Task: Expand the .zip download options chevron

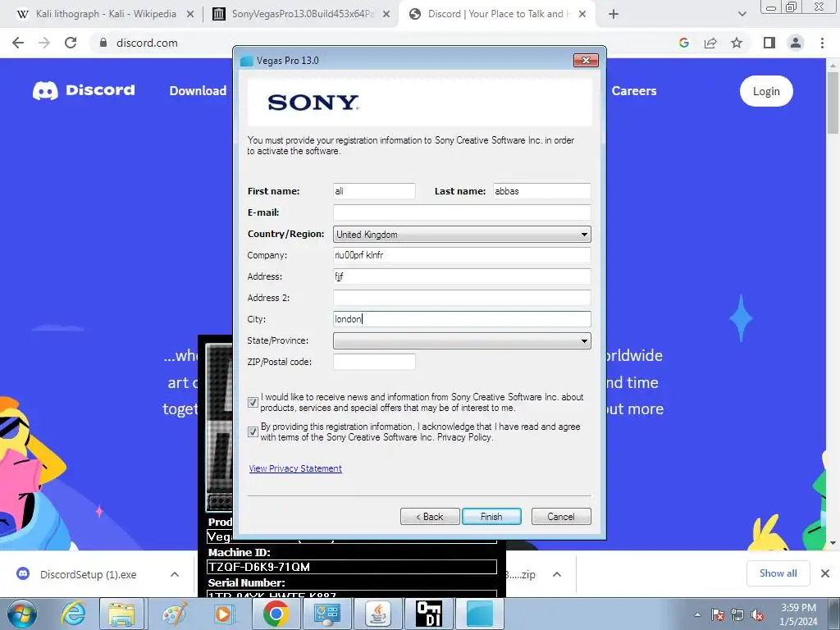Action: tap(557, 574)
